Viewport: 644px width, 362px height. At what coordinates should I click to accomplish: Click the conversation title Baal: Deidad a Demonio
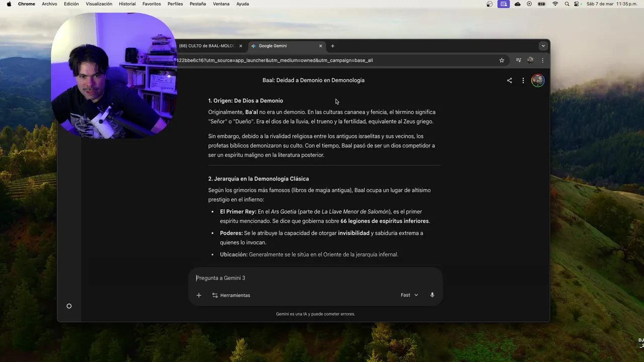coord(313,80)
